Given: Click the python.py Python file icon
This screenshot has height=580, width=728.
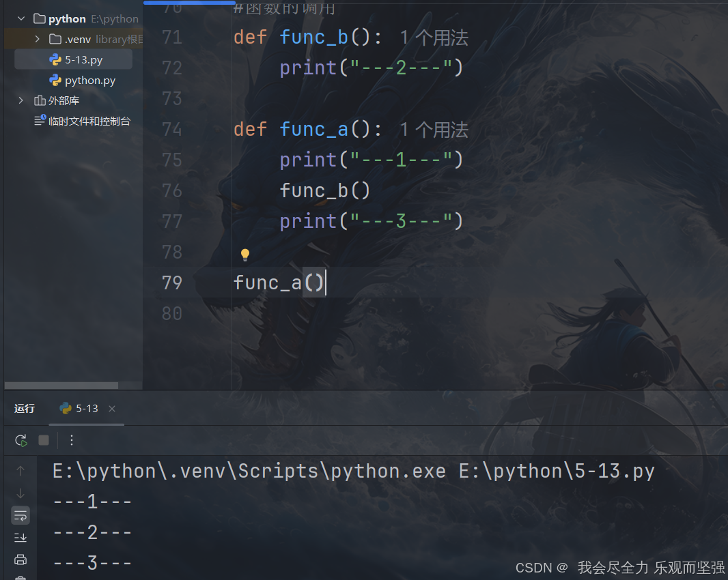Looking at the screenshot, I should point(55,81).
